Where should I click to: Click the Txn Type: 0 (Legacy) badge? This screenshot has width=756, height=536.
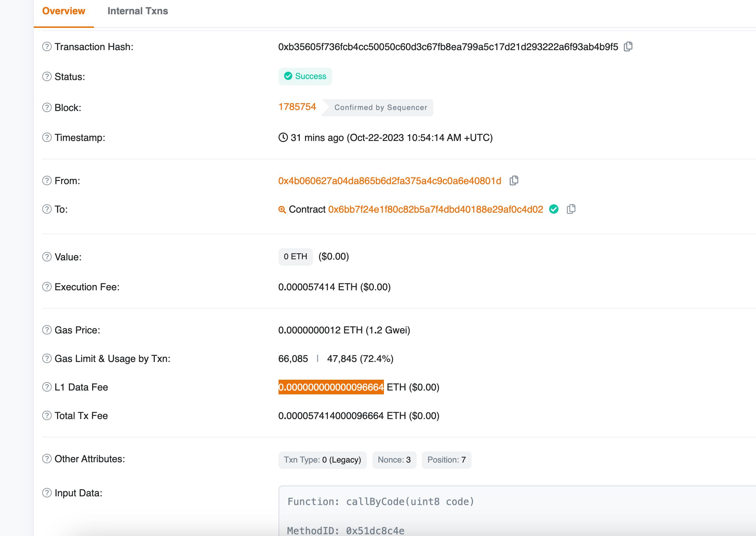323,460
